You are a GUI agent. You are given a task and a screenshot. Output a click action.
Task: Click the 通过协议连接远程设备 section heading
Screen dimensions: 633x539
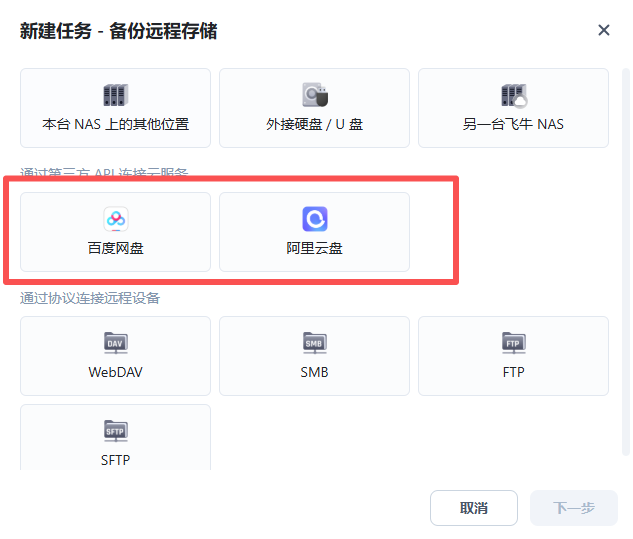point(90,298)
